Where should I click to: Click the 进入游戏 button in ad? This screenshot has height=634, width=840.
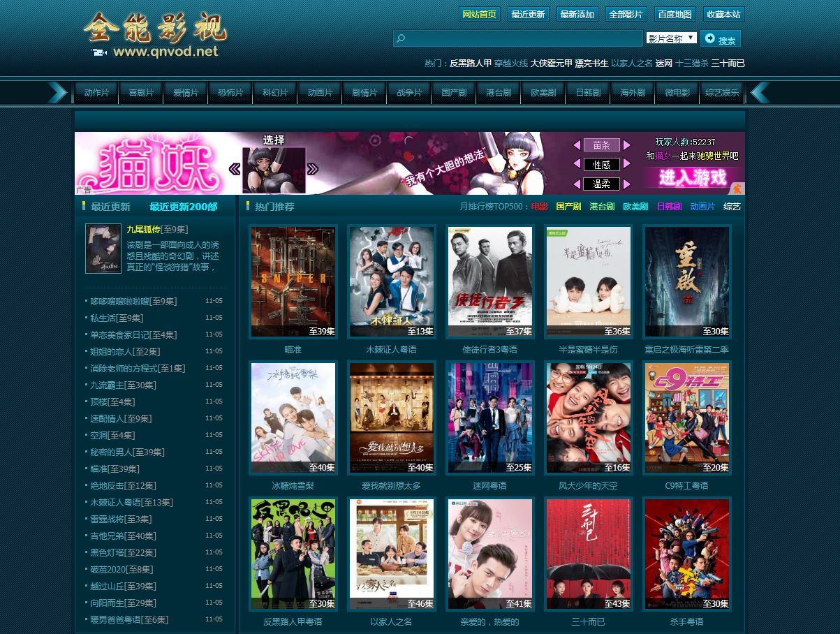coord(692,177)
